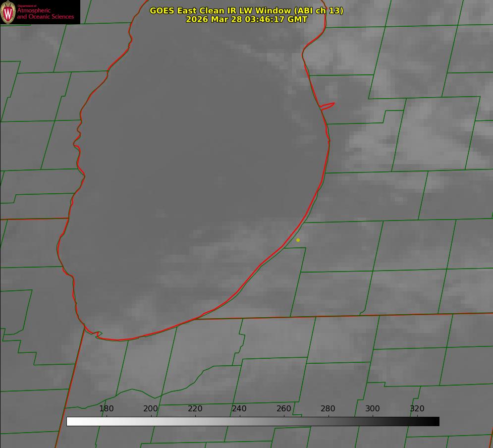Click the black right end of the colorbar

coord(436,421)
